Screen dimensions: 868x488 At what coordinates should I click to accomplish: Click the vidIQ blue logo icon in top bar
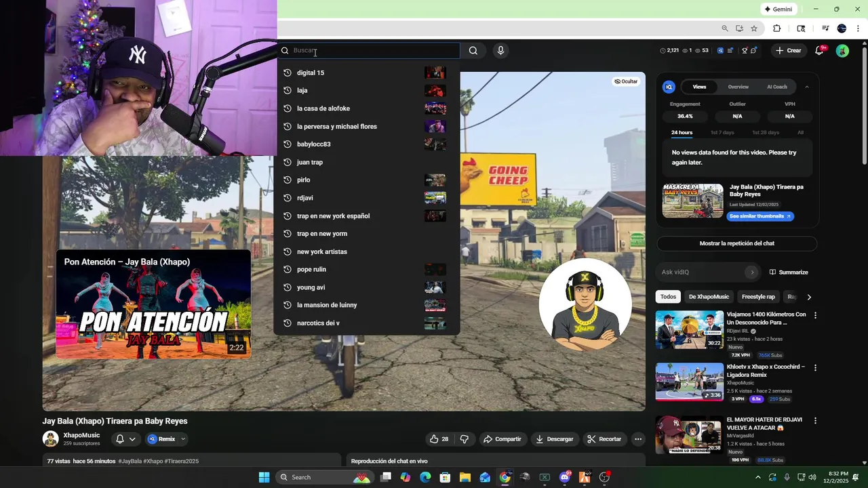[720, 50]
